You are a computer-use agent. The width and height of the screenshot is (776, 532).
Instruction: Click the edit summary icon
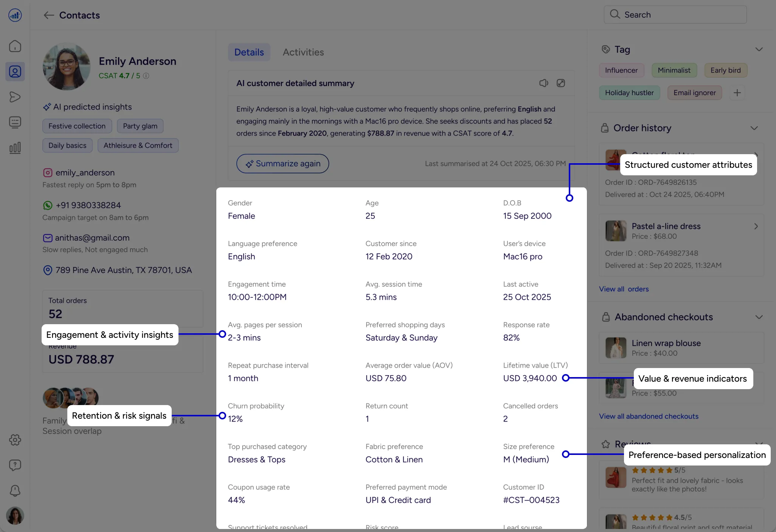click(561, 83)
